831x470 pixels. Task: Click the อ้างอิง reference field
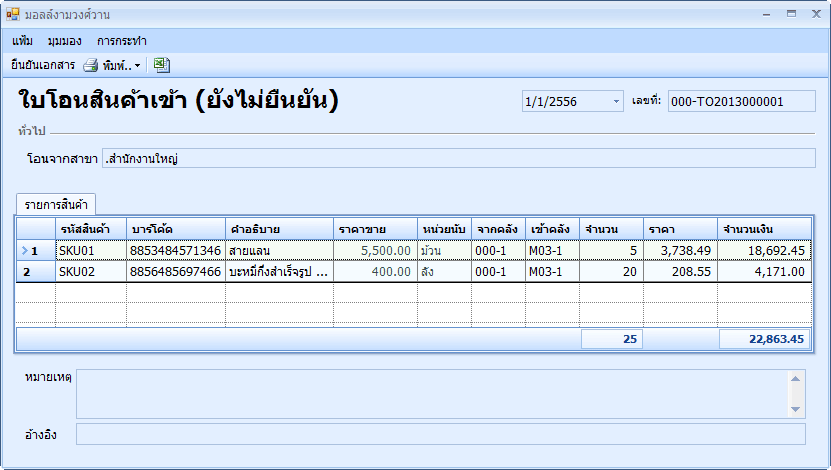click(440, 434)
